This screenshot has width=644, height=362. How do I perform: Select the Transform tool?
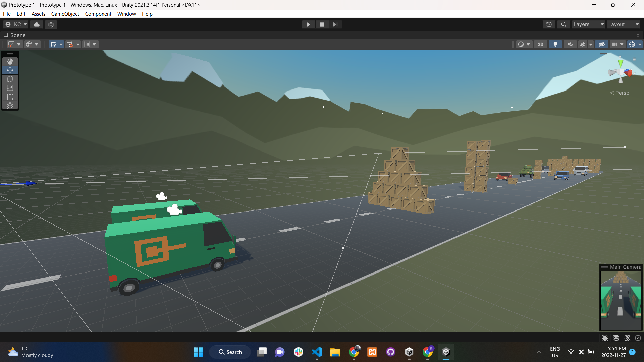click(x=10, y=105)
